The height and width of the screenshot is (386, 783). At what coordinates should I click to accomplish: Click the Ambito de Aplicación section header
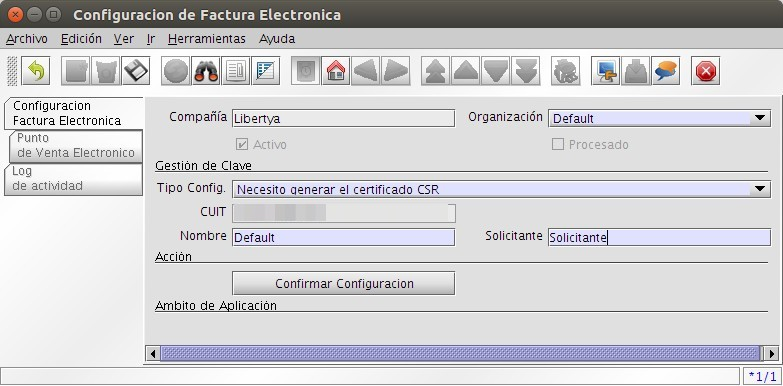click(x=216, y=305)
